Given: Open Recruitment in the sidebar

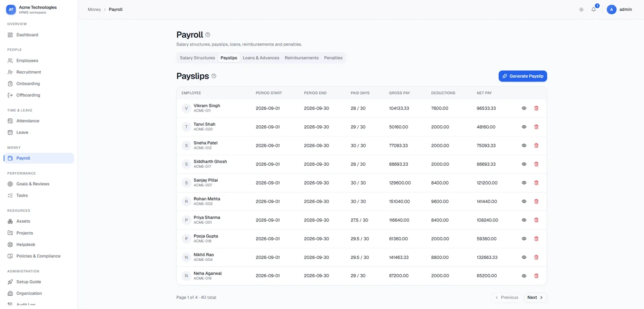Looking at the screenshot, I should (x=39, y=72).
